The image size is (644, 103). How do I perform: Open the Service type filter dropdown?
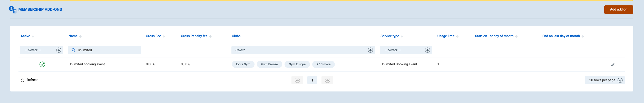[406, 50]
